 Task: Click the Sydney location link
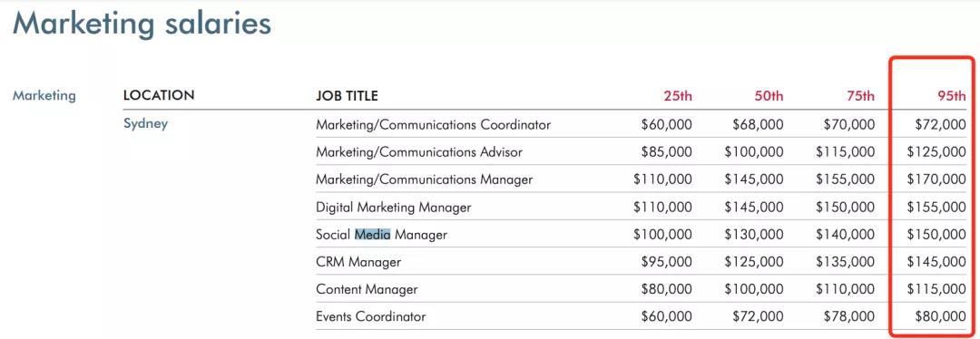point(145,123)
